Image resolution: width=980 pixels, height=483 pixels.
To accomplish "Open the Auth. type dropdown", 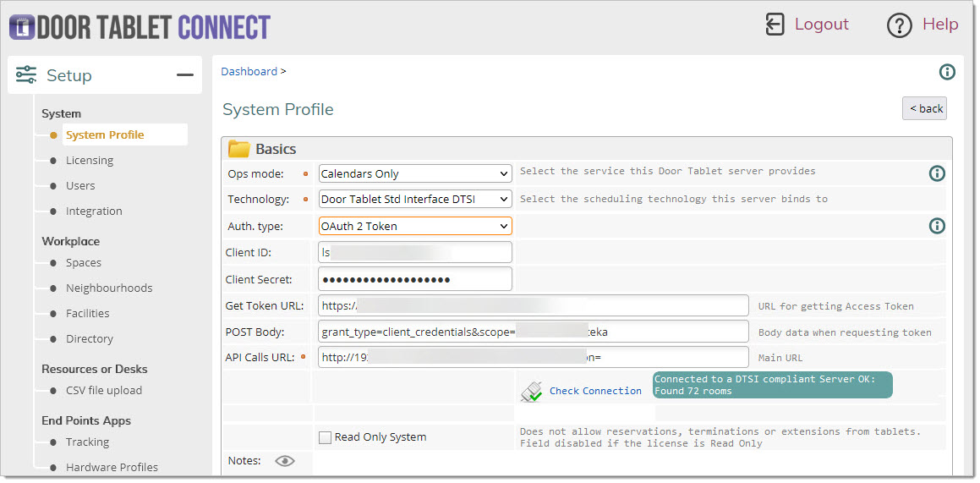I will [x=415, y=226].
